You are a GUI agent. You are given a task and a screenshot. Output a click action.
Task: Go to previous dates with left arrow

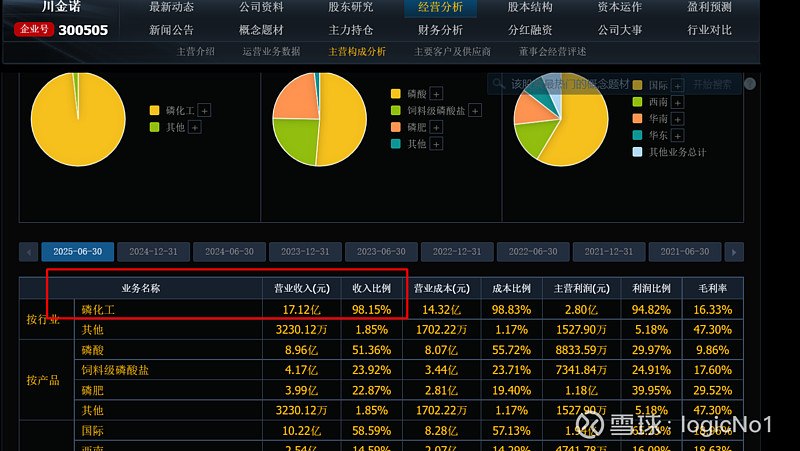[29, 252]
